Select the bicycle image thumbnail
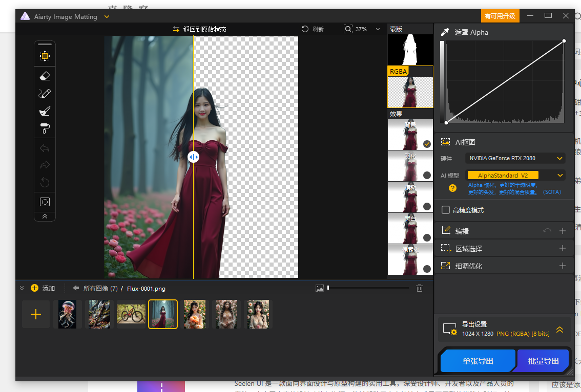This screenshot has width=581, height=392. click(131, 314)
